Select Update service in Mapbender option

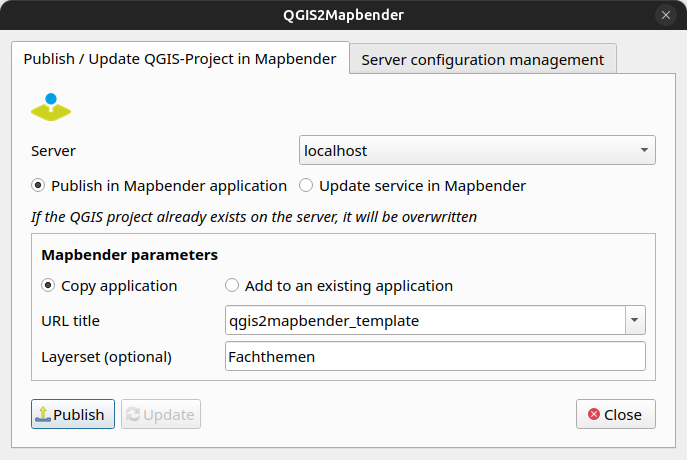click(306, 185)
